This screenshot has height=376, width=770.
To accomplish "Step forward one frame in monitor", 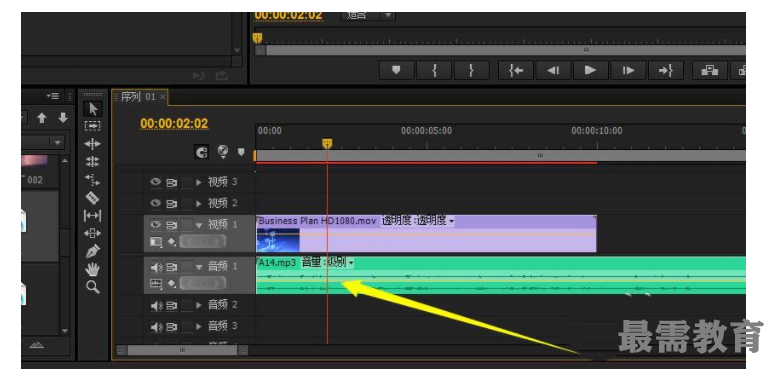I will pyautogui.click(x=628, y=70).
